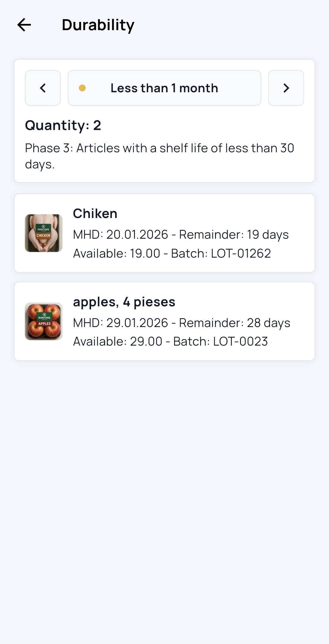329x644 pixels.
Task: Select the 'Less than 1 month' phase label
Action: coord(164,88)
